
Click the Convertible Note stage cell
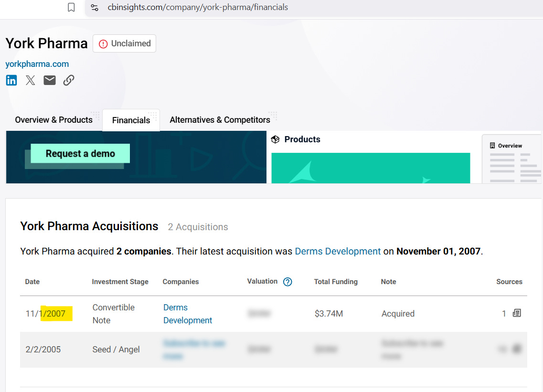pyautogui.click(x=113, y=314)
